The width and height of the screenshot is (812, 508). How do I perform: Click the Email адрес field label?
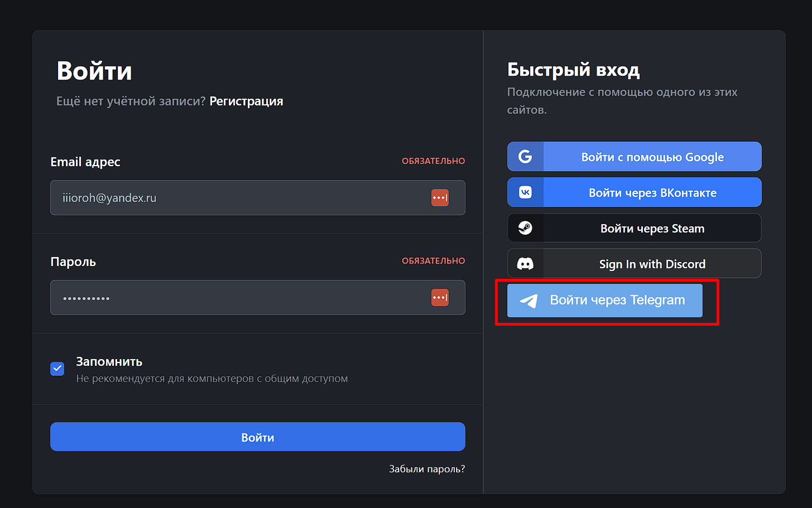(x=85, y=162)
